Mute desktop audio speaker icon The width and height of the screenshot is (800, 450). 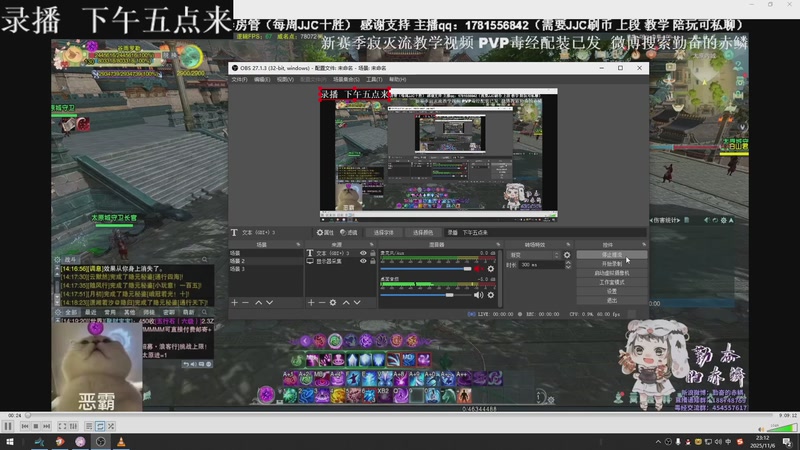(x=478, y=295)
